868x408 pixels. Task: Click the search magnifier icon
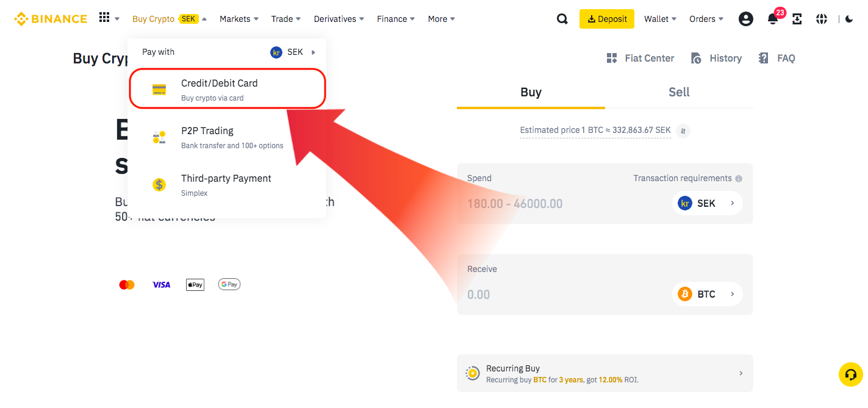click(x=562, y=19)
